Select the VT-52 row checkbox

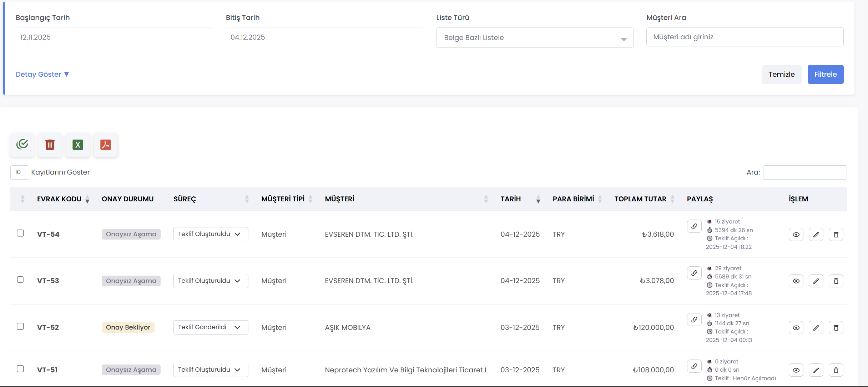(20, 326)
